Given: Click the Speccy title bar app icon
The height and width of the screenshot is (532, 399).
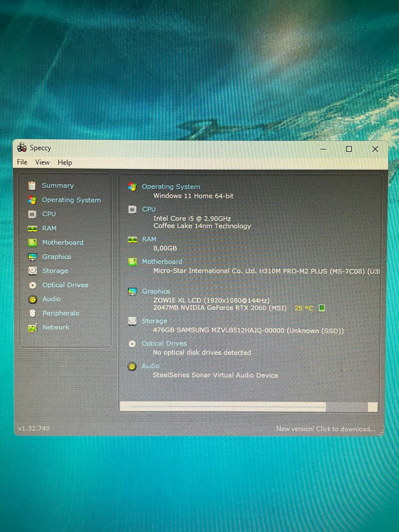Looking at the screenshot, I should 22,148.
